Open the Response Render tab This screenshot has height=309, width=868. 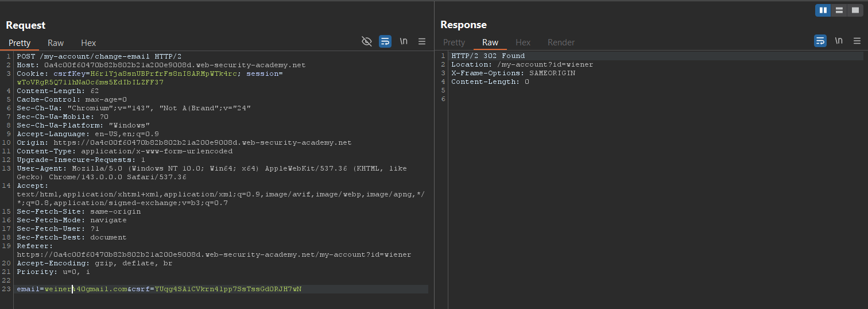pos(561,43)
